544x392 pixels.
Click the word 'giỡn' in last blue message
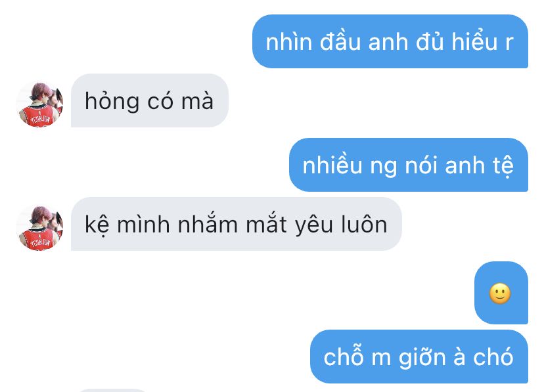click(422, 358)
